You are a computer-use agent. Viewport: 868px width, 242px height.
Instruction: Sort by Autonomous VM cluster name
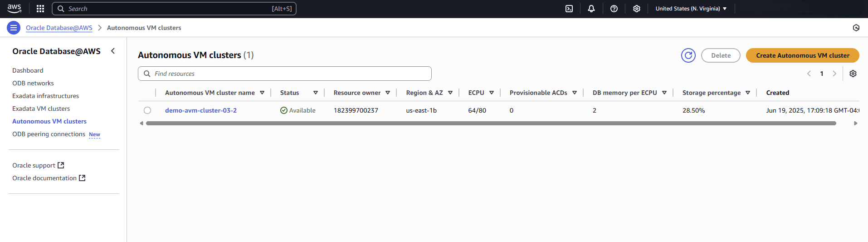[262, 93]
